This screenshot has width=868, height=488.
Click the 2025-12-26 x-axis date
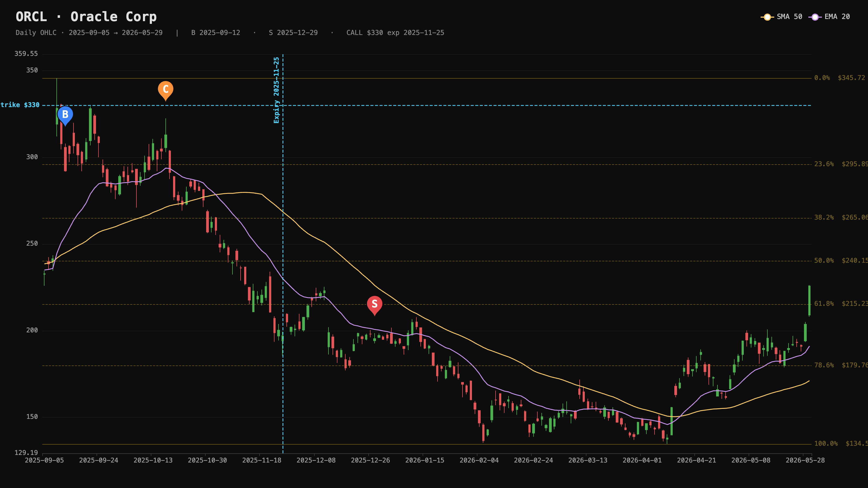click(x=370, y=460)
